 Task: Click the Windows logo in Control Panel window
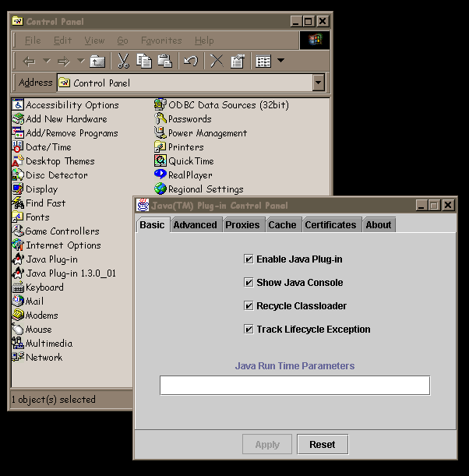[x=315, y=40]
